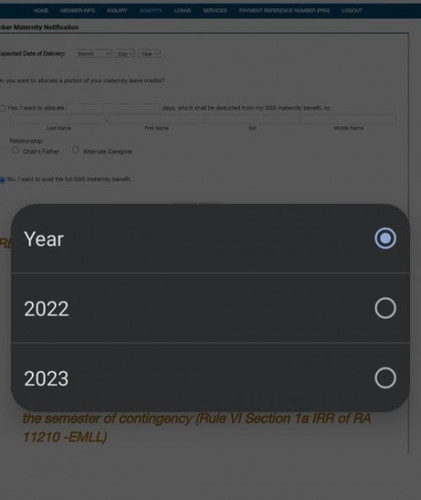Screen dimensions: 421x500
Task: Select the 2022 radio option
Action: pyautogui.click(x=210, y=308)
